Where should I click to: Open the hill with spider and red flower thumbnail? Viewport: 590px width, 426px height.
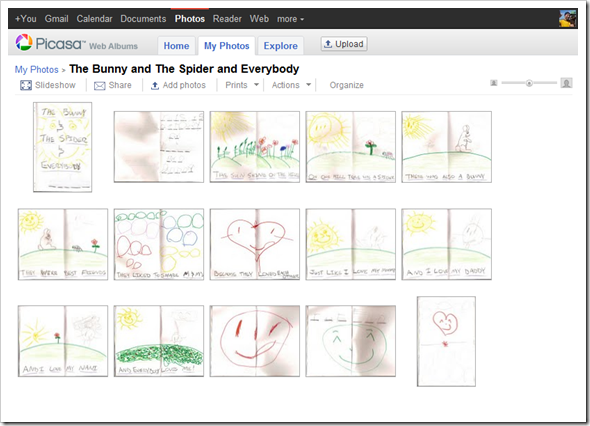tap(351, 147)
